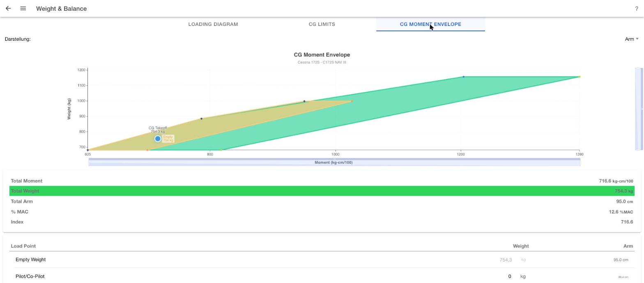The image size is (644, 283).
Task: Select the CG Moment Envelope tab
Action: click(430, 24)
